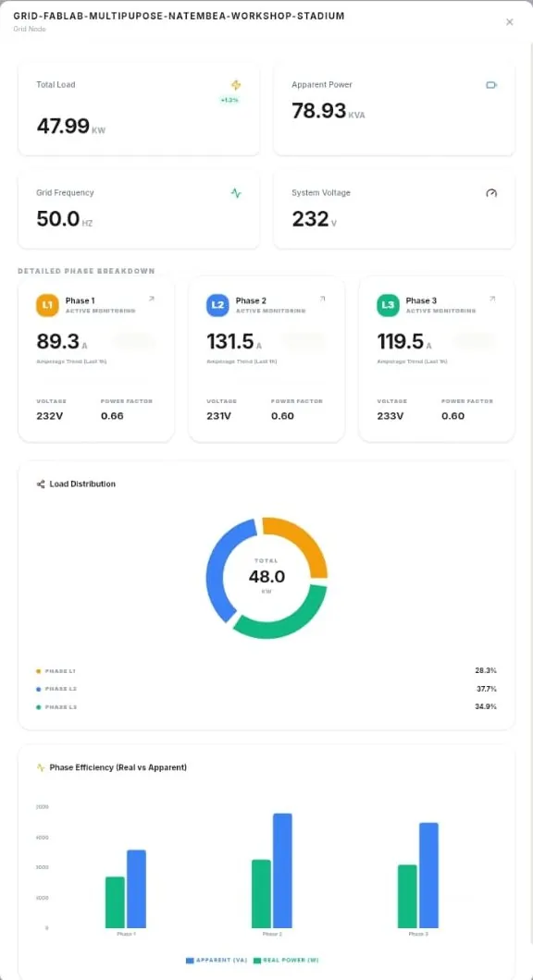Click the battery icon in Apparent Power card
533x980 pixels.
pyautogui.click(x=491, y=85)
